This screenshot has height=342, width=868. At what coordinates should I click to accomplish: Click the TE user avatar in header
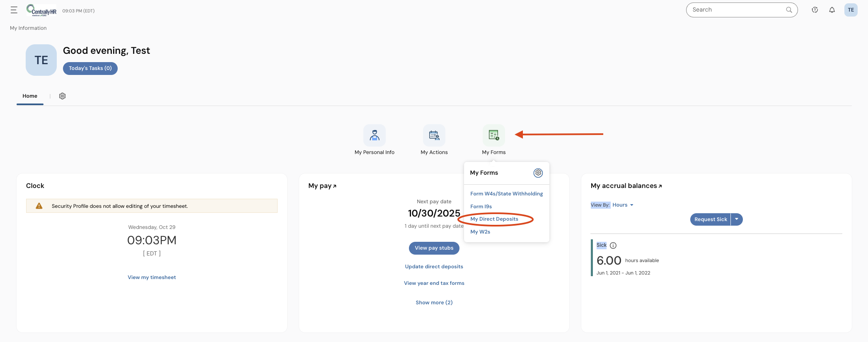pos(851,10)
